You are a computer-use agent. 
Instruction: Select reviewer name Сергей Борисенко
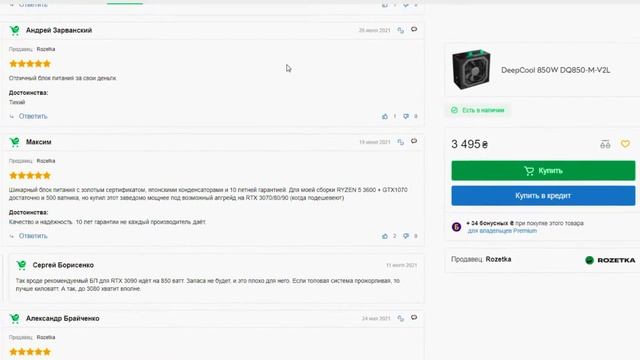[x=63, y=265]
